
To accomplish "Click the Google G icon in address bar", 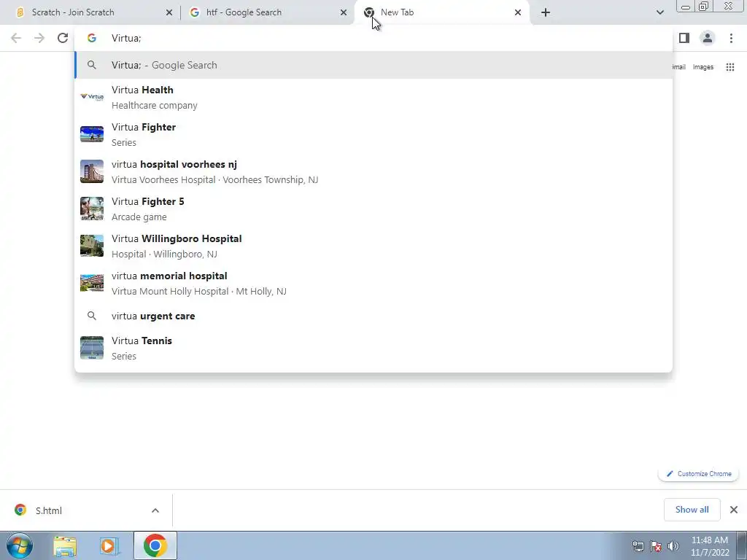I will tap(91, 38).
